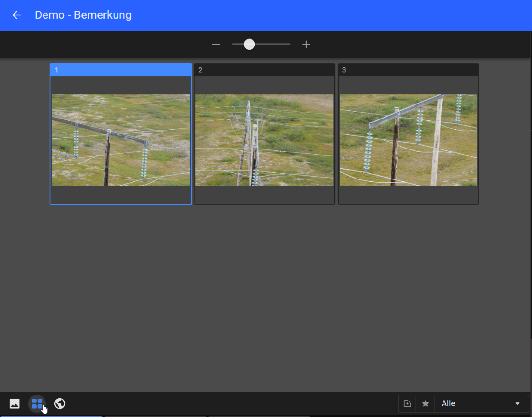Screen dimensions: 532x417
Task: Click the add-image icon beside the star
Action: (x=407, y=403)
